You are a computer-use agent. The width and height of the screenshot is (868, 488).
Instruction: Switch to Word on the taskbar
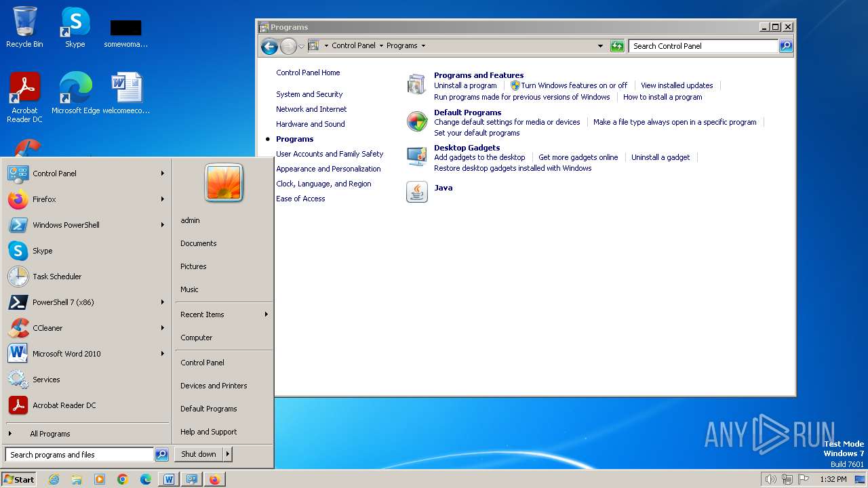coord(169,479)
